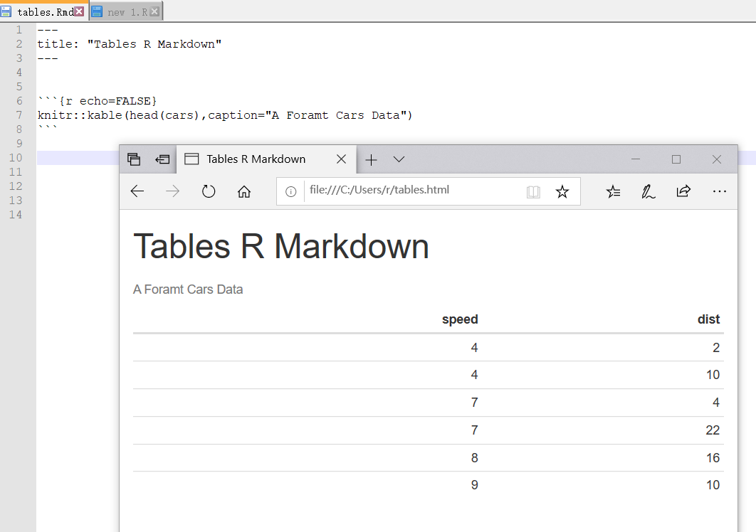This screenshot has height=532, width=756.
Task: Open the tabs you've set aside icon
Action: click(134, 159)
